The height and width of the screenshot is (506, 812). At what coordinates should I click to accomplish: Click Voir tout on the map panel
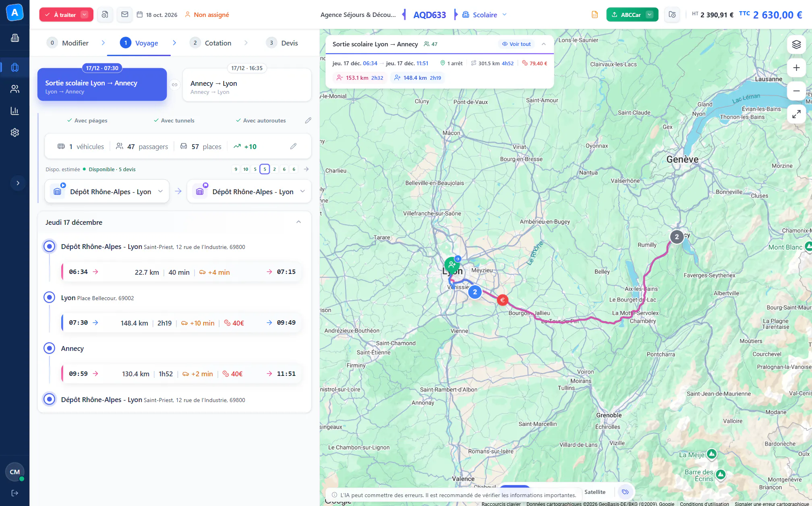click(x=516, y=44)
